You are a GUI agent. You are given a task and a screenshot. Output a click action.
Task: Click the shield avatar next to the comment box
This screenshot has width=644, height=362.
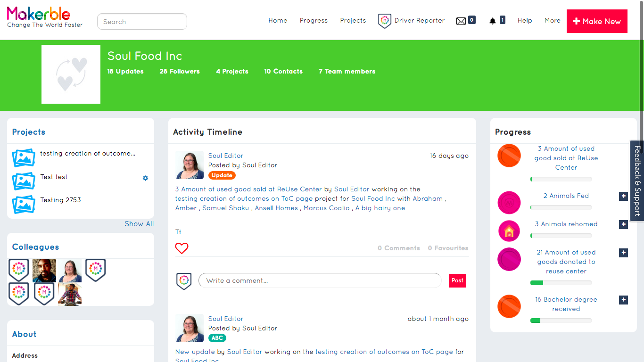coord(184,281)
